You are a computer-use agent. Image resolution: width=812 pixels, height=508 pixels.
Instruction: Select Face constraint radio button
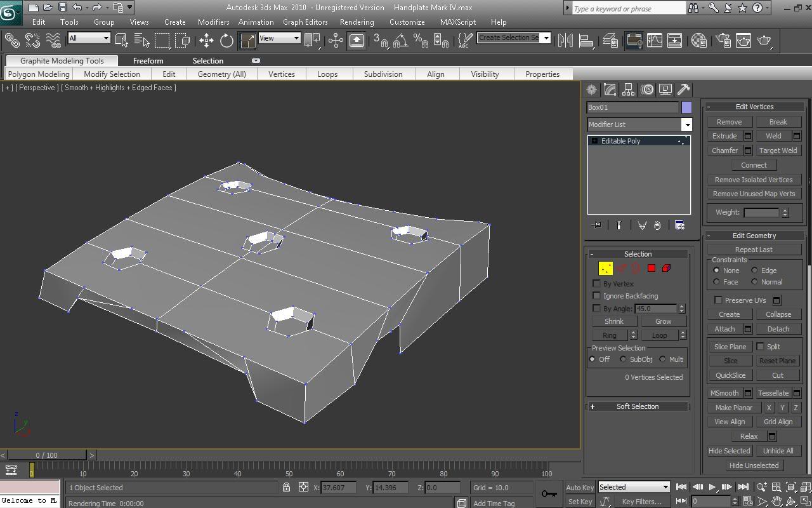pos(716,282)
